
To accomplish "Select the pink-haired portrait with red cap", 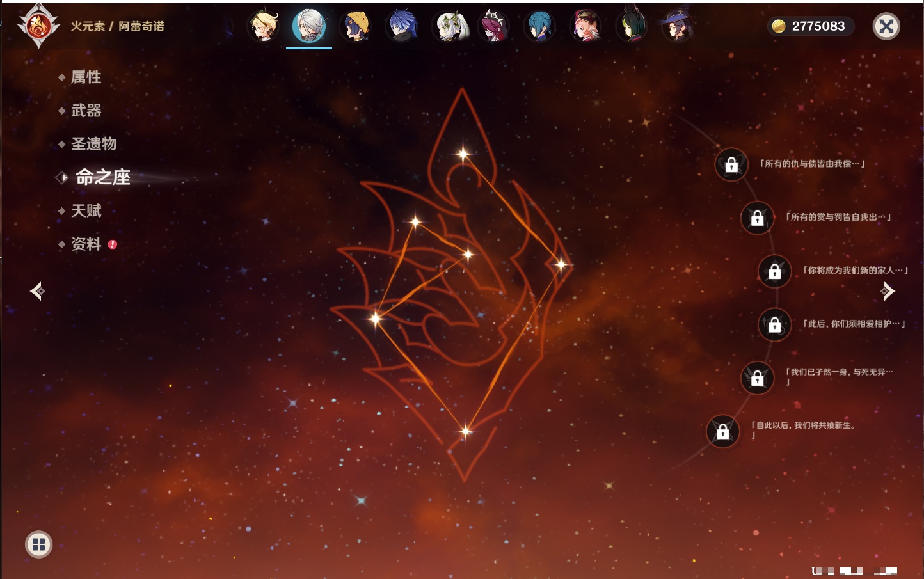I will coord(586,26).
